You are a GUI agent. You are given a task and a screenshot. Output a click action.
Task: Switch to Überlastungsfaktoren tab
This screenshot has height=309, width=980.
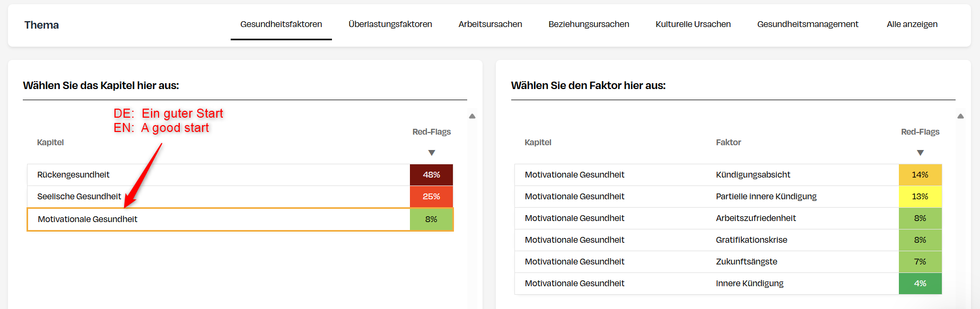pos(390,24)
